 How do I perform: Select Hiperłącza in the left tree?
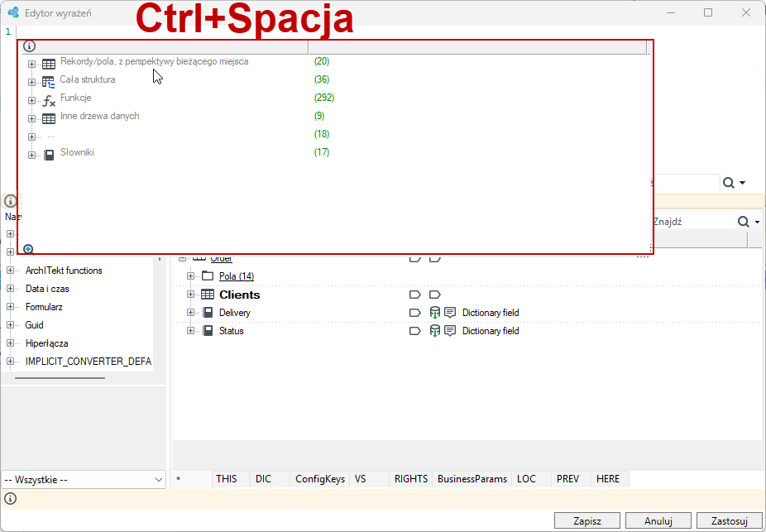47,343
